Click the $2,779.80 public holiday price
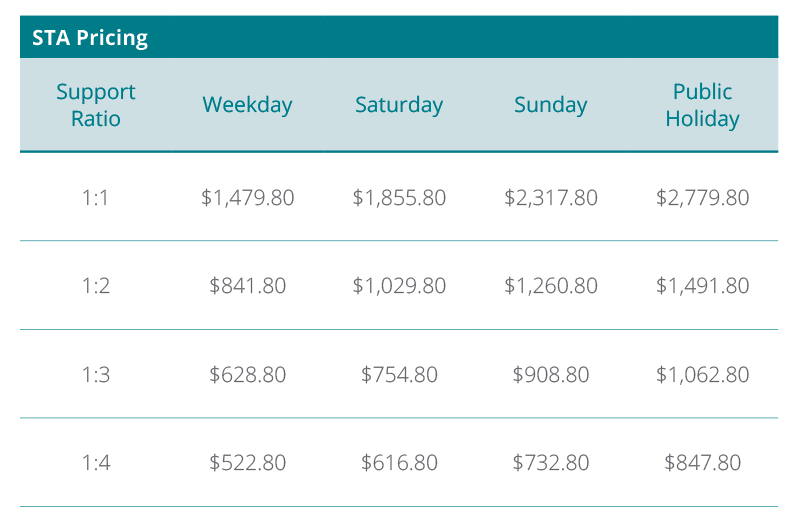This screenshot has width=800, height=523. click(x=702, y=198)
